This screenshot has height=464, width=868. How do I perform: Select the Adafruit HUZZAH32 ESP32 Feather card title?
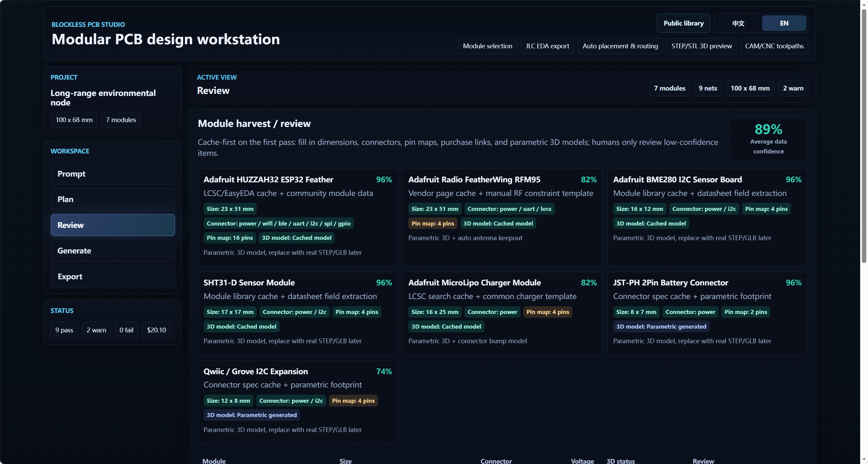point(268,180)
